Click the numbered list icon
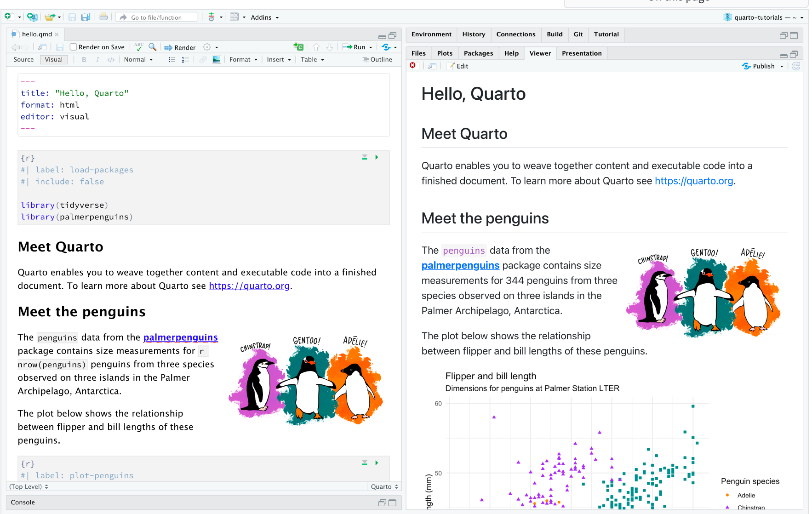 coord(185,60)
